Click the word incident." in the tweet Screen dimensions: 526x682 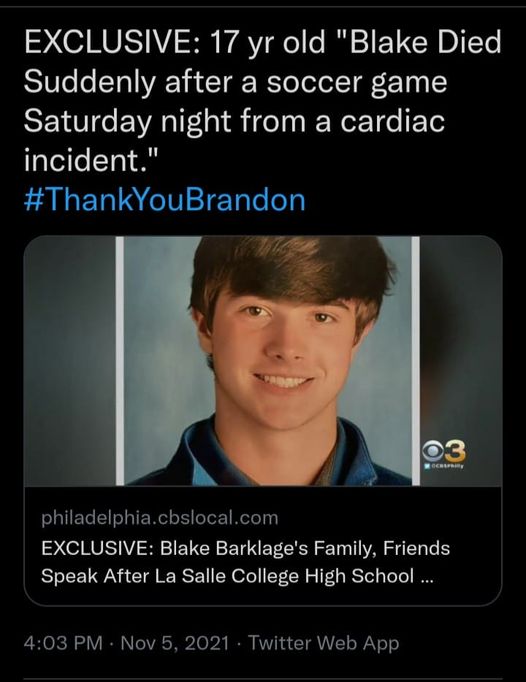pos(90,160)
